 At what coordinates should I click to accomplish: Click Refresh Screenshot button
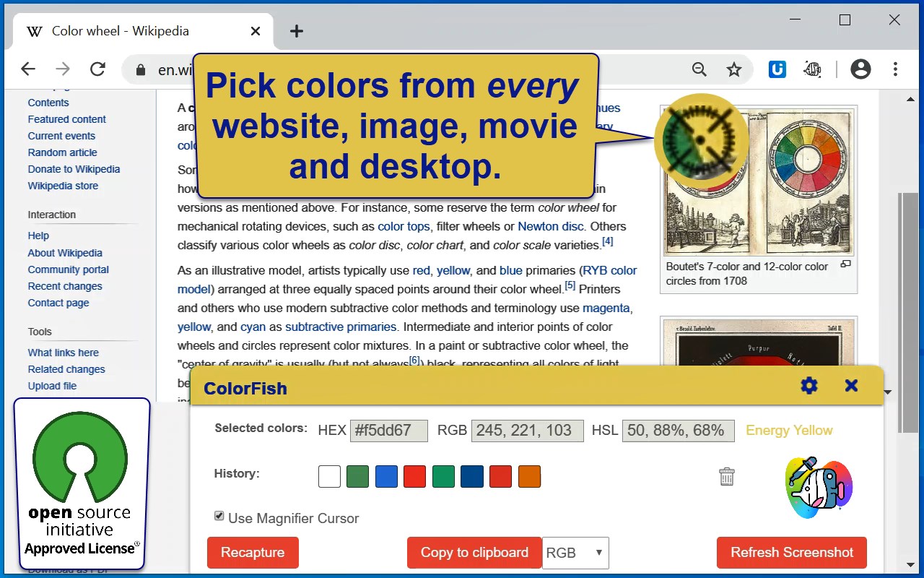[x=792, y=553]
